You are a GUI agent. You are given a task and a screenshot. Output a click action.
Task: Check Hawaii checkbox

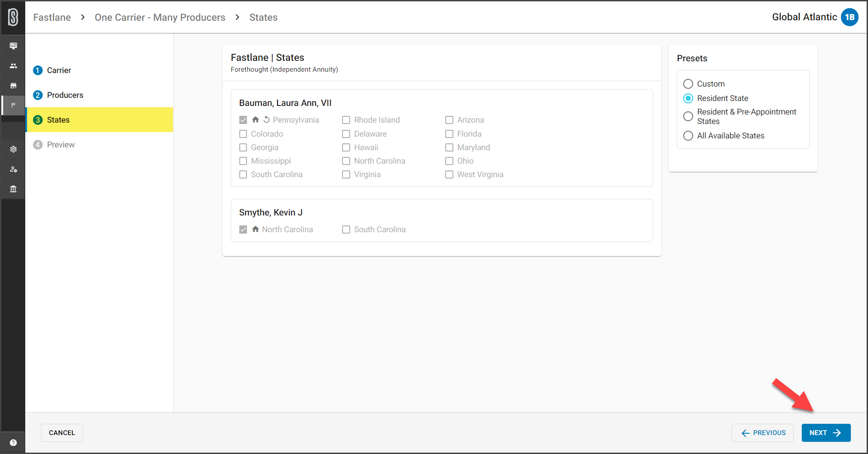coord(346,147)
